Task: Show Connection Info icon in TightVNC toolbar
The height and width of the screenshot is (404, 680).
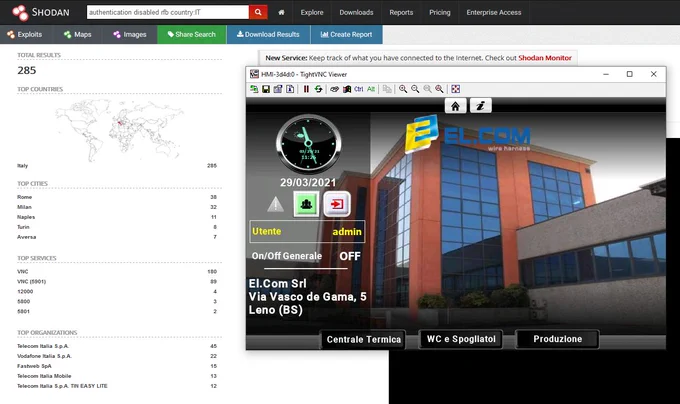Action: point(290,89)
